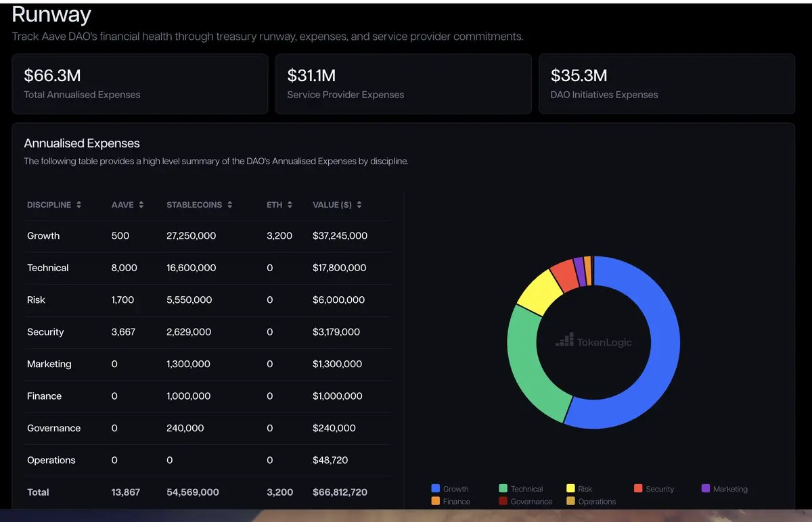812x522 pixels.
Task: Click the Technical legend color swatch
Action: 503,488
